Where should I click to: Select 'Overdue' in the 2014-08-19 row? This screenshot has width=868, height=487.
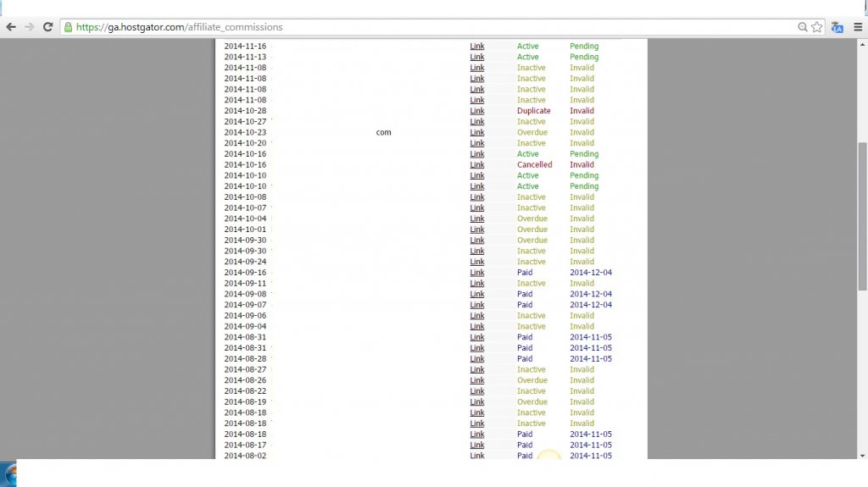click(532, 401)
